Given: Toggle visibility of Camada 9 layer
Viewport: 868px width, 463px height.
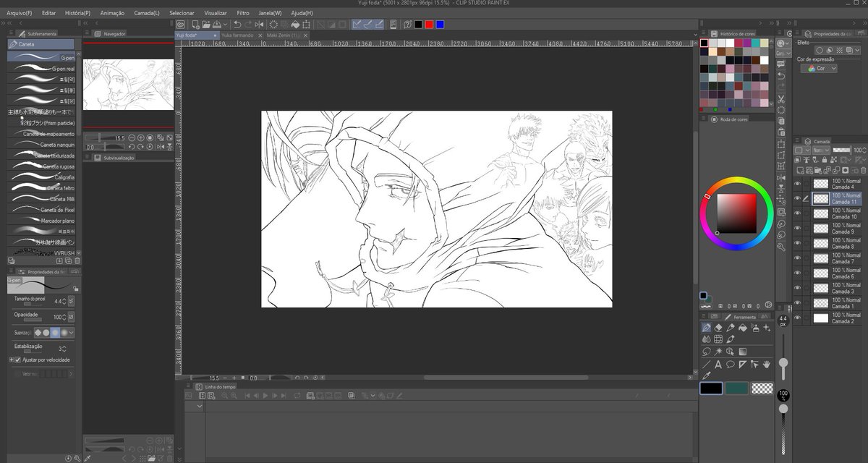Looking at the screenshot, I should point(798,228).
